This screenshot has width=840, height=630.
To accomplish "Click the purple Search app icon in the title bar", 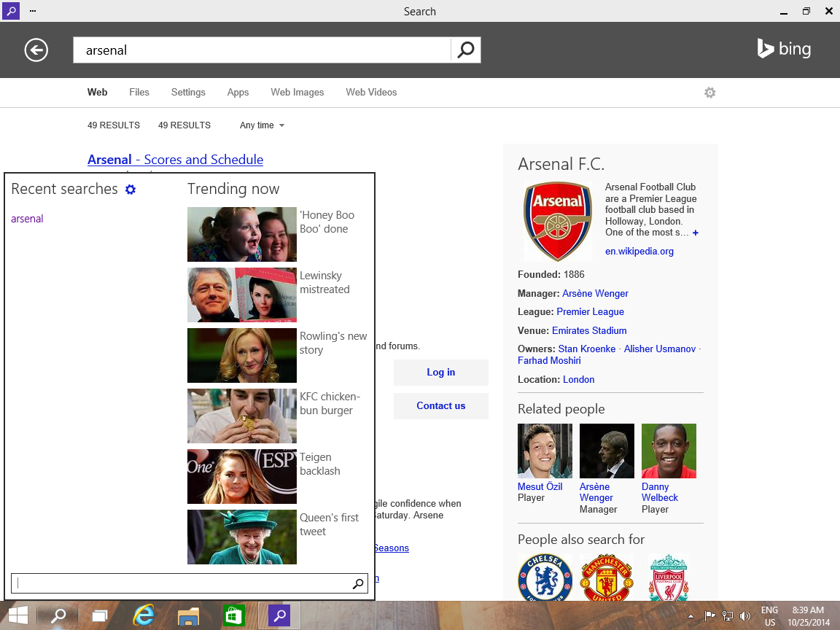I will coord(11,11).
